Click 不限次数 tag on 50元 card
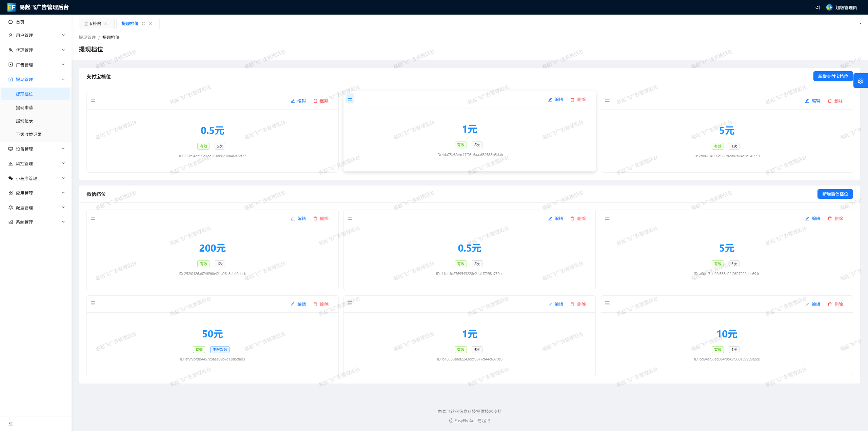Image resolution: width=868 pixels, height=431 pixels. coord(220,350)
